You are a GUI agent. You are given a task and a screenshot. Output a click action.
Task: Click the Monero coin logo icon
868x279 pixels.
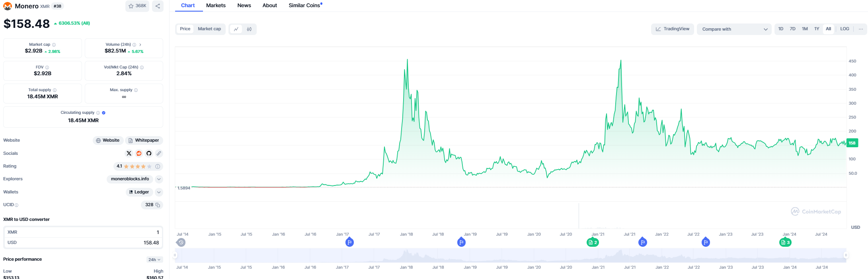point(8,6)
